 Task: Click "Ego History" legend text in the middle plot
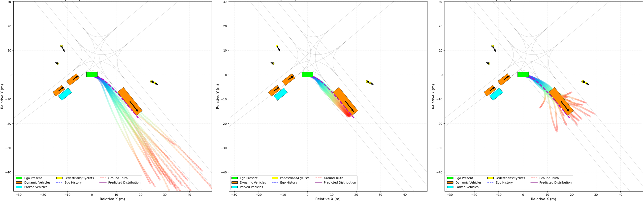[289, 182]
